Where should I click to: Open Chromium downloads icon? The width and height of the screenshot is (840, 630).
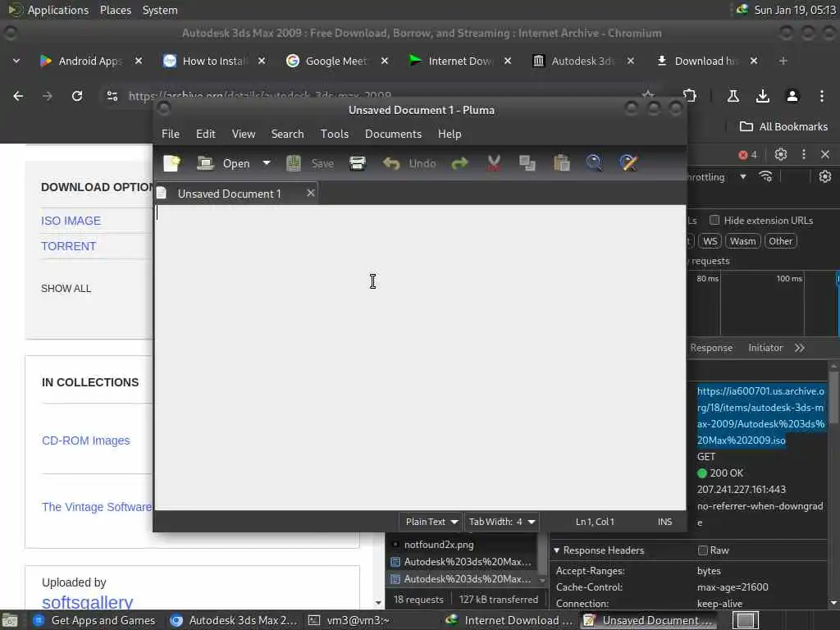[762, 96]
